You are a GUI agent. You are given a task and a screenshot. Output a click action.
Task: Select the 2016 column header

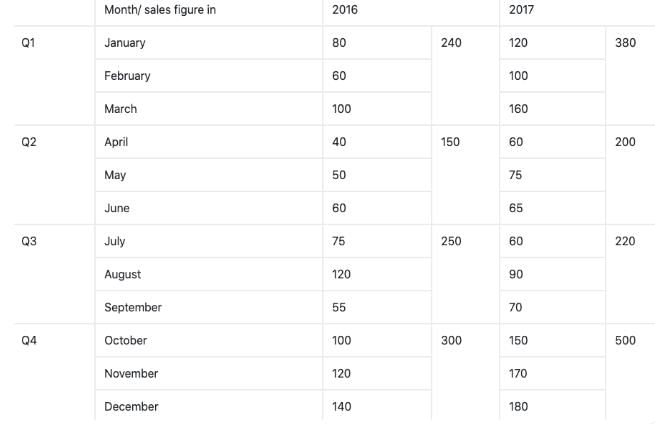(x=345, y=10)
